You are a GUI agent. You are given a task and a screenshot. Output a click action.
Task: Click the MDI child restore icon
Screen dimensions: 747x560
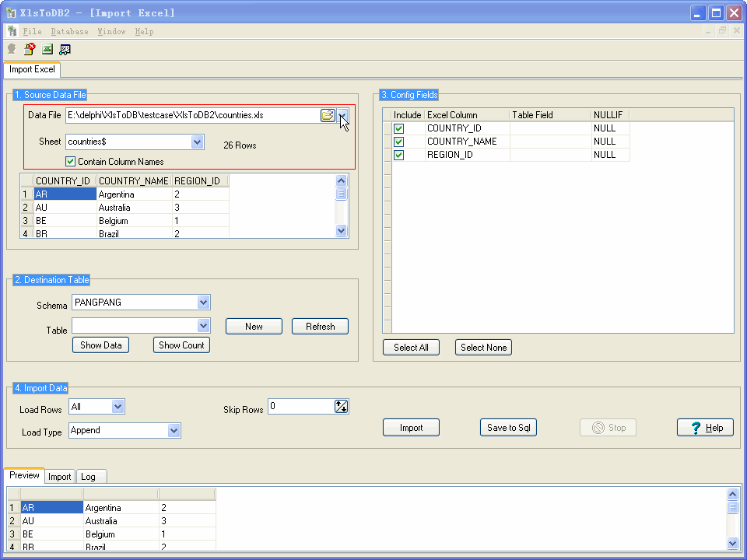(x=722, y=31)
